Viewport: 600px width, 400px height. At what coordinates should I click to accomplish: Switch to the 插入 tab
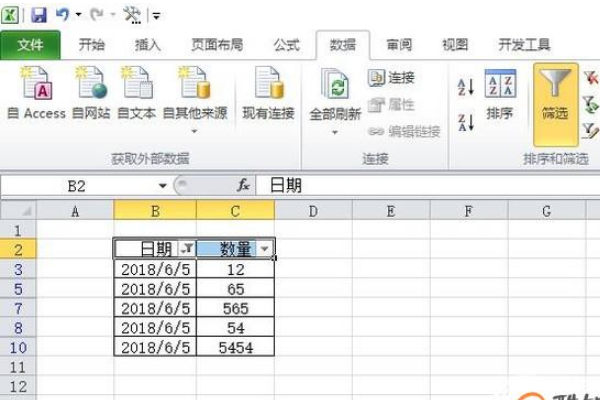point(148,45)
